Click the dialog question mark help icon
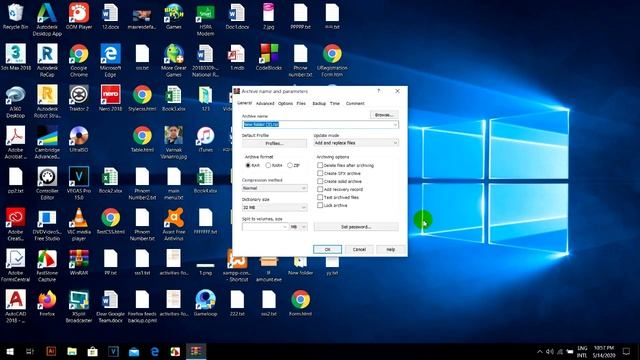The width and height of the screenshot is (640, 360). point(378,91)
